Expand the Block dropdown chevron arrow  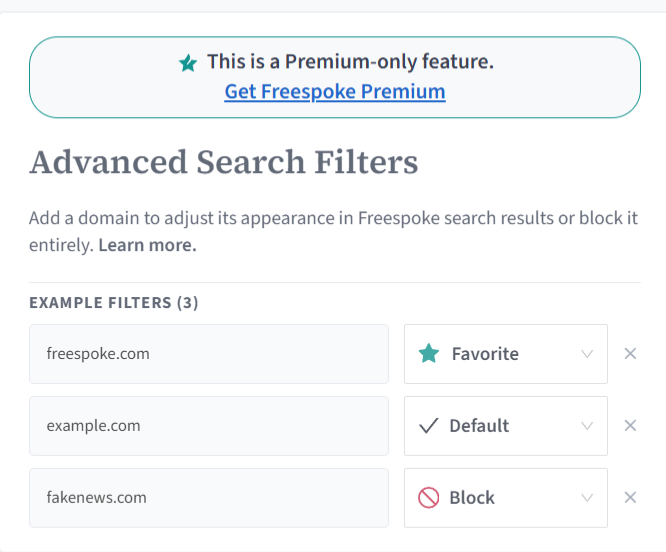coord(587,498)
